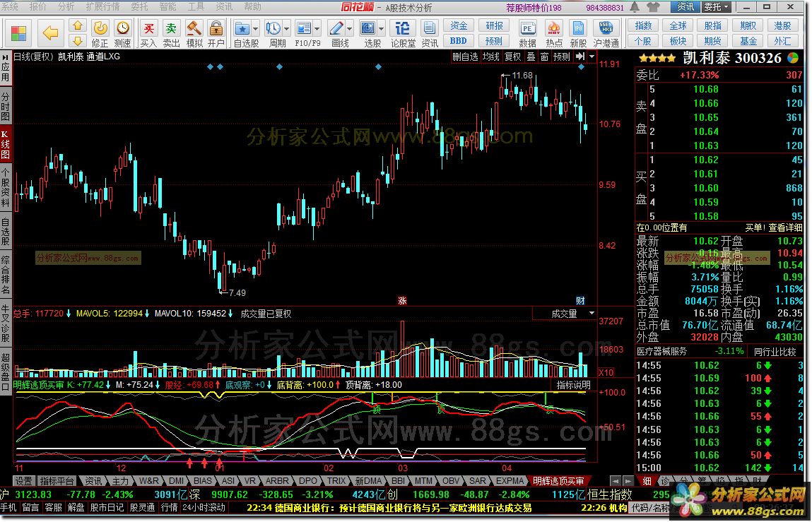The height and width of the screenshot is (522, 812).
Task: Go back with the yellow left arrow
Action: (50, 33)
